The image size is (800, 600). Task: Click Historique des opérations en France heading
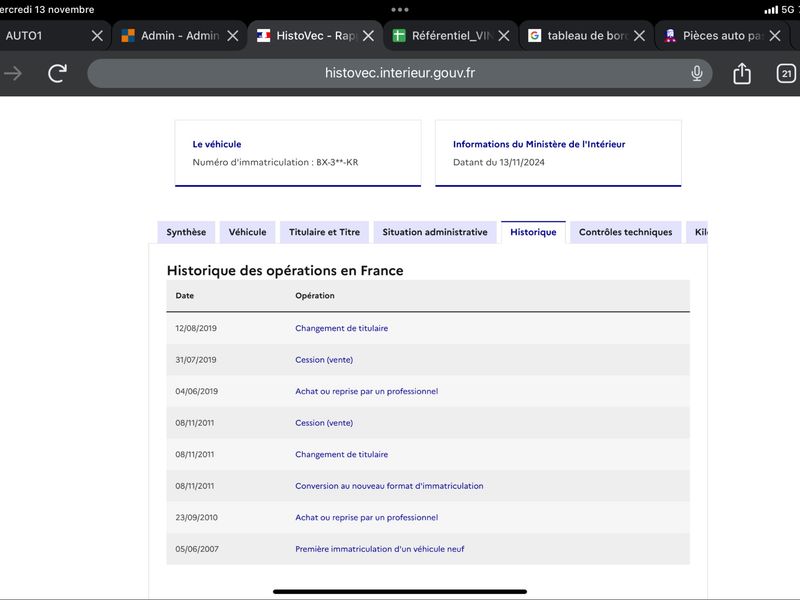[285, 270]
